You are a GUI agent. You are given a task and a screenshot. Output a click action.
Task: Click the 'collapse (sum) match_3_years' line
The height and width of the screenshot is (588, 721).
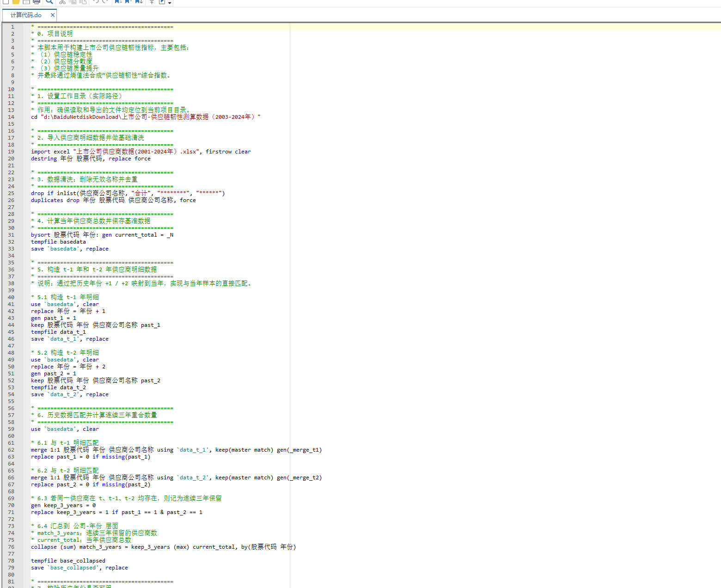click(x=164, y=547)
